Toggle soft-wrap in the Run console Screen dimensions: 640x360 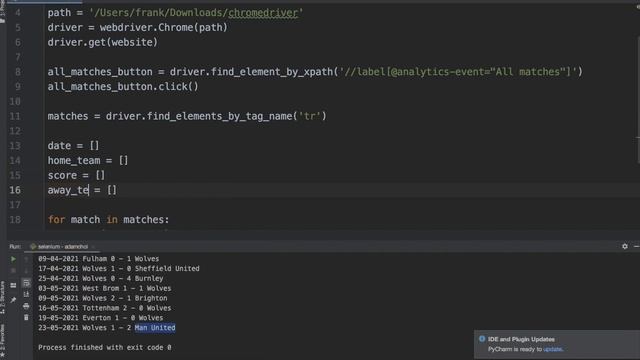[27, 283]
